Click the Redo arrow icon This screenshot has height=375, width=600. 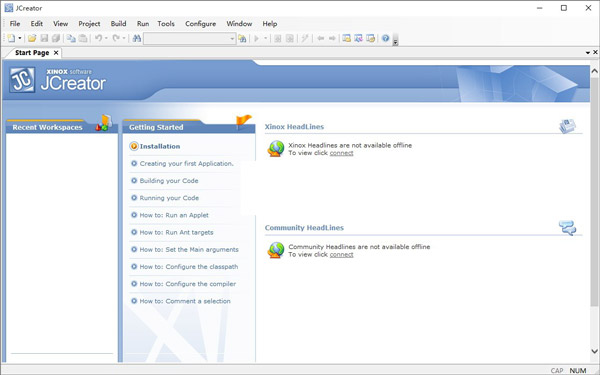116,38
